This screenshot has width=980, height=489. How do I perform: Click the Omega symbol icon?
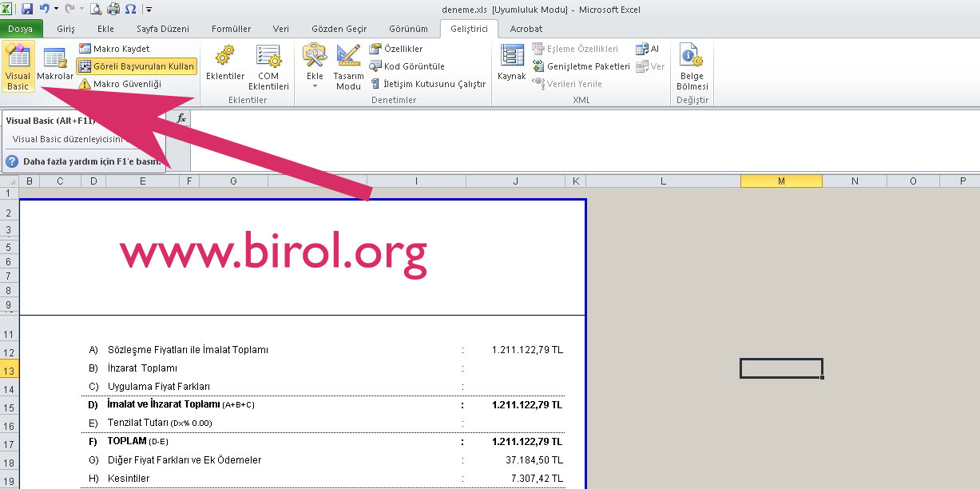(x=130, y=10)
